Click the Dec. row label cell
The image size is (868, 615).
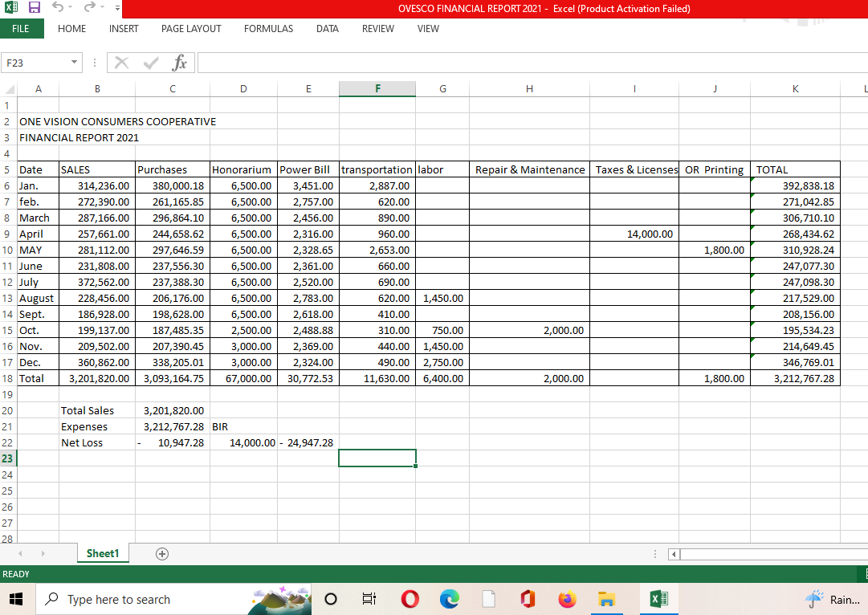(x=39, y=363)
